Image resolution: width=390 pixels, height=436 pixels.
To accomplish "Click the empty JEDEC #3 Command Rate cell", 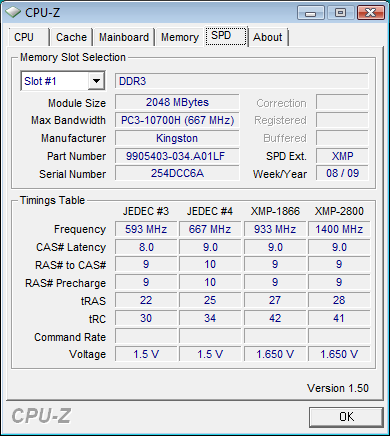I will (146, 336).
